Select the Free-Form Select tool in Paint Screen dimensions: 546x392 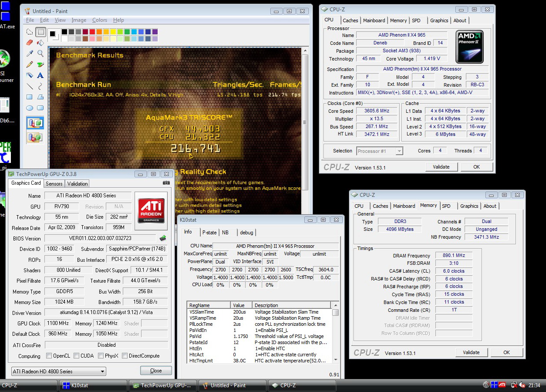30,32
